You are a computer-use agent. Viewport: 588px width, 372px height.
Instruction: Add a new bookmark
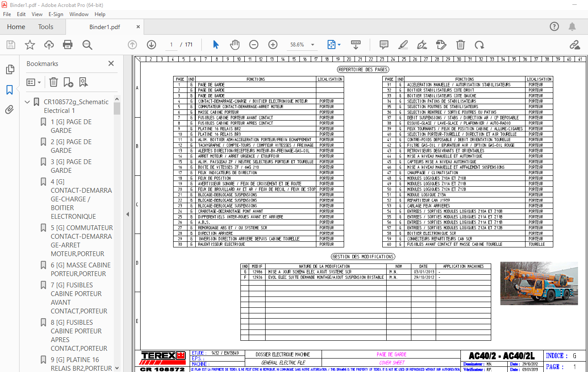pyautogui.click(x=68, y=82)
